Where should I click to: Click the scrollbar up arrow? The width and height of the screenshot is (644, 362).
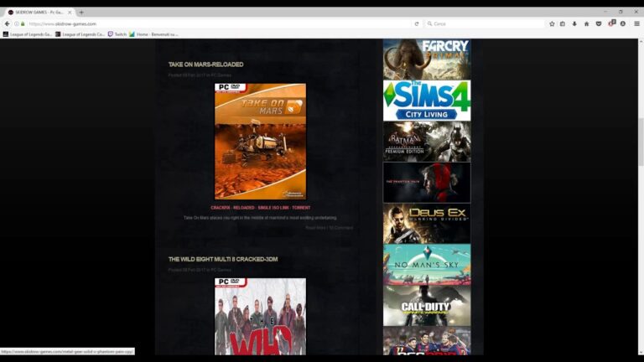click(x=641, y=42)
